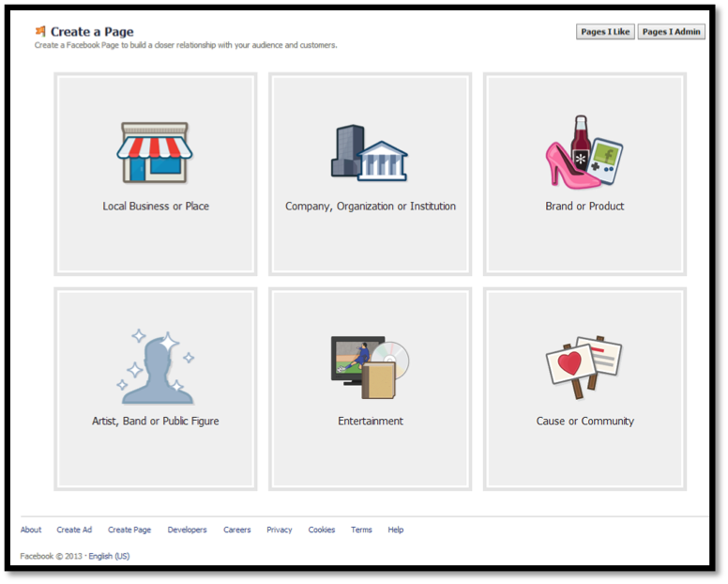The height and width of the screenshot is (584, 728).
Task: Select the Local Business or Place label
Action: 156,207
